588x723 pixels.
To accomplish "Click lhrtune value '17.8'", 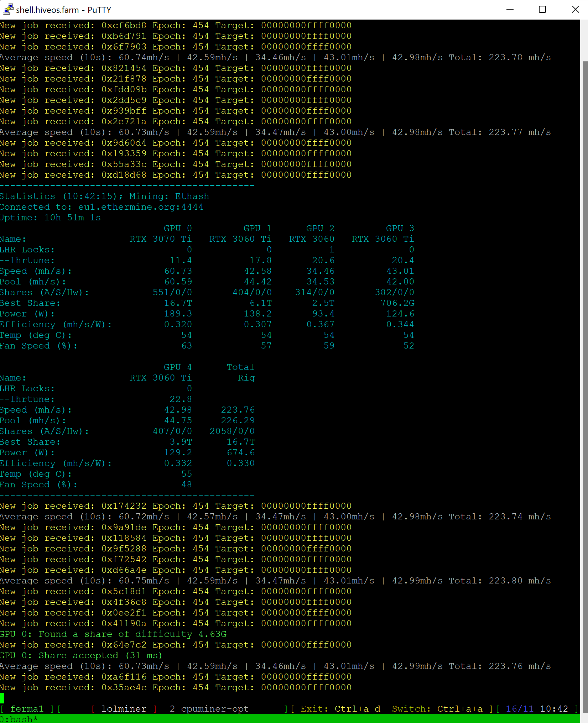I will pyautogui.click(x=260, y=260).
